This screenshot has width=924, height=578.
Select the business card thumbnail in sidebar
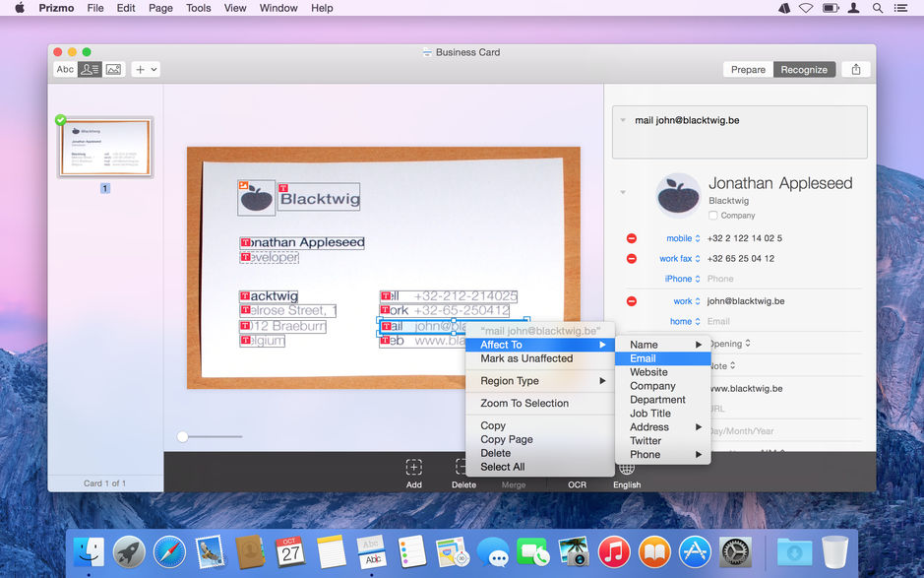(x=104, y=146)
